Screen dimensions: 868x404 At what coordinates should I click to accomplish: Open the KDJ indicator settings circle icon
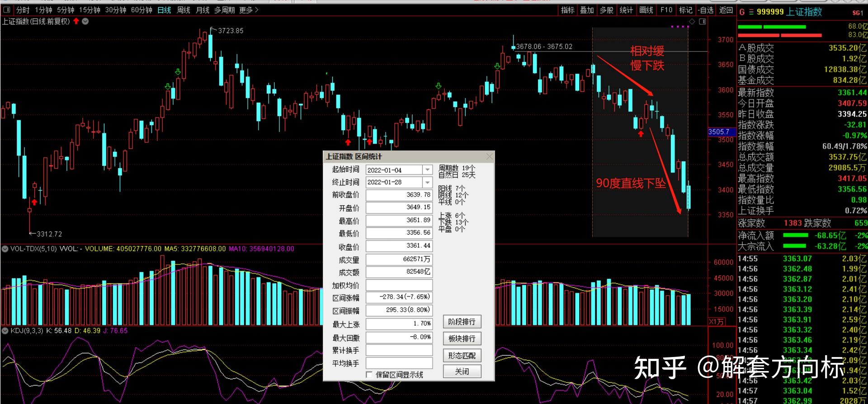[x=5, y=330]
